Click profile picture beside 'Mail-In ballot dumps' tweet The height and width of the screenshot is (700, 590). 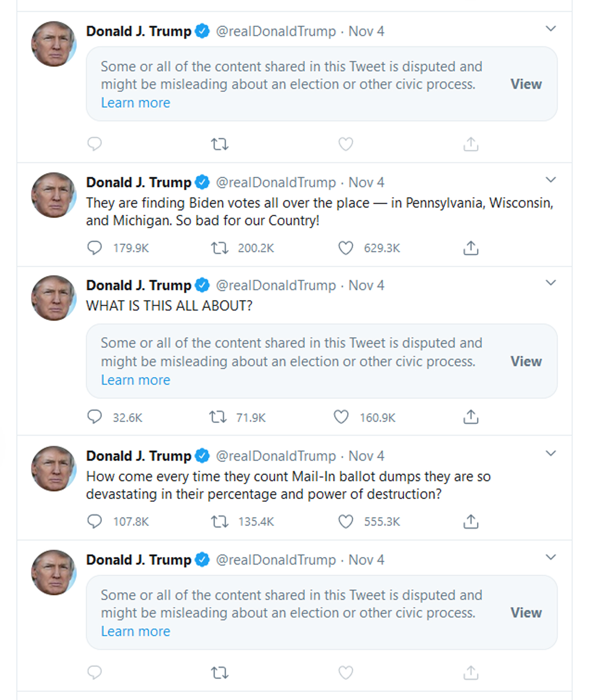[54, 468]
